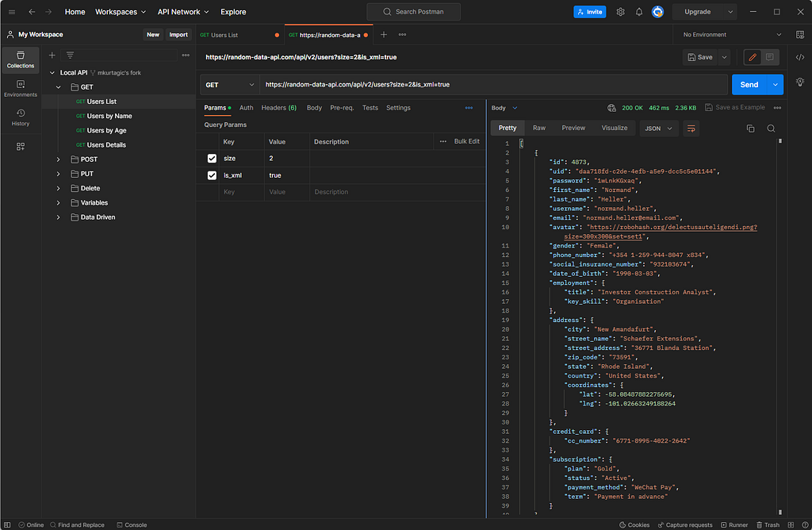
Task: Go back with the left arrow icon
Action: point(32,12)
